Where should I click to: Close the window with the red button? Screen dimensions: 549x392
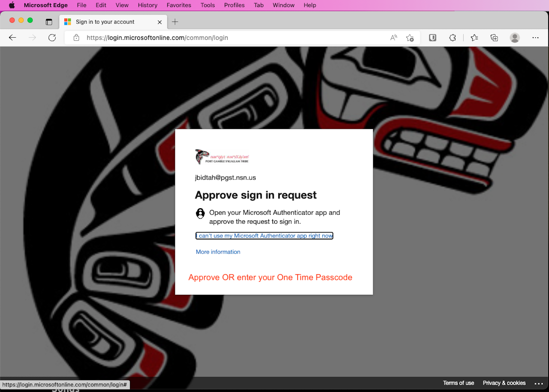point(12,20)
